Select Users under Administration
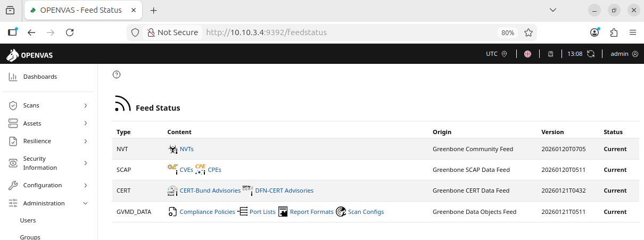The height and width of the screenshot is (240, 644). [28, 220]
